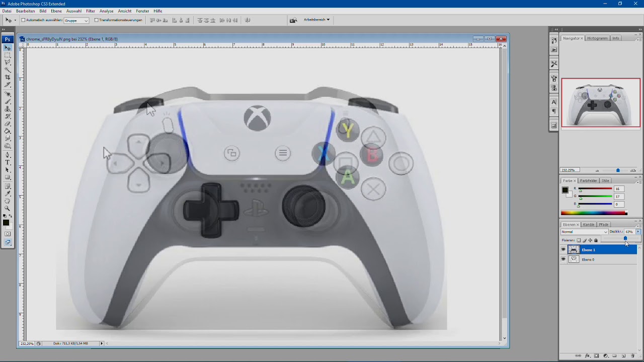
Task: Open the Ebene menu
Action: (x=56, y=11)
